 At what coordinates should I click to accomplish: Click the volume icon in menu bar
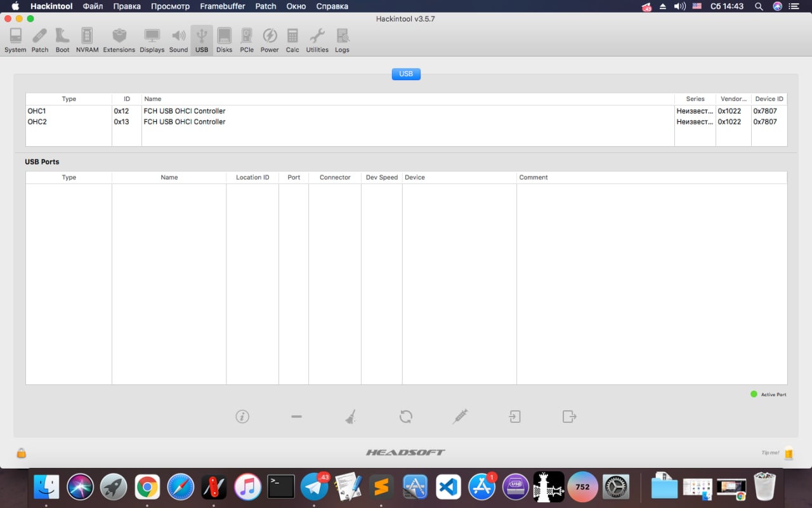coord(679,6)
